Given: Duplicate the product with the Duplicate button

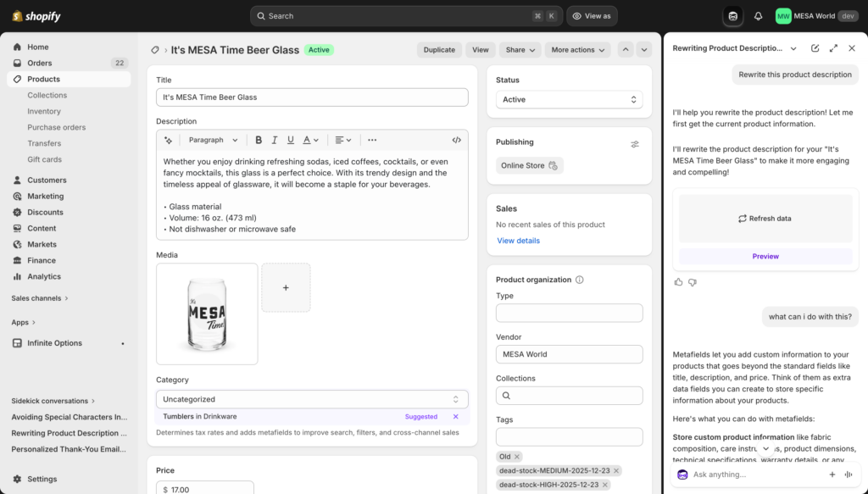Looking at the screenshot, I should tap(439, 49).
